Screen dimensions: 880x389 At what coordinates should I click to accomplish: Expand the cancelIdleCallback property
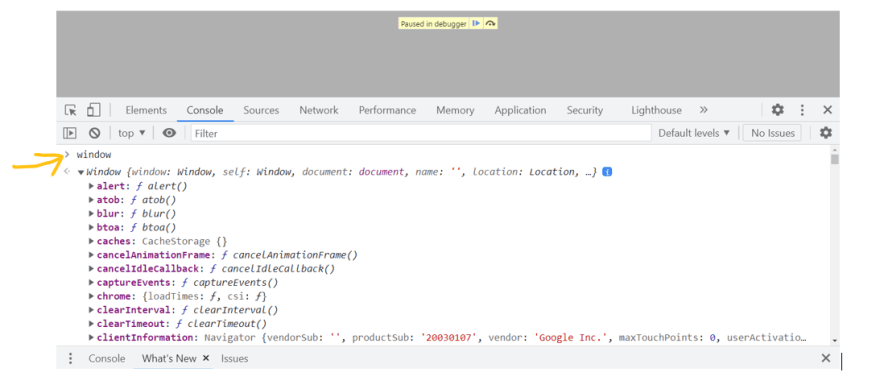coord(91,268)
